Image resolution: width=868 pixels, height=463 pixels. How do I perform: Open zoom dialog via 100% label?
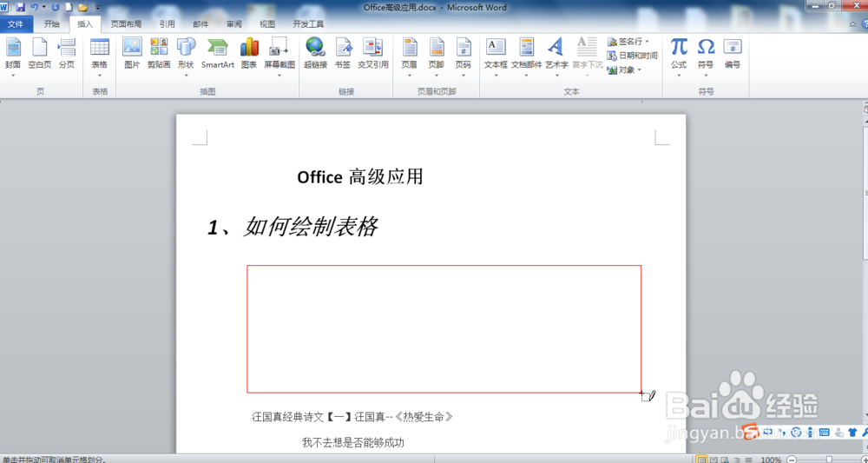771,460
